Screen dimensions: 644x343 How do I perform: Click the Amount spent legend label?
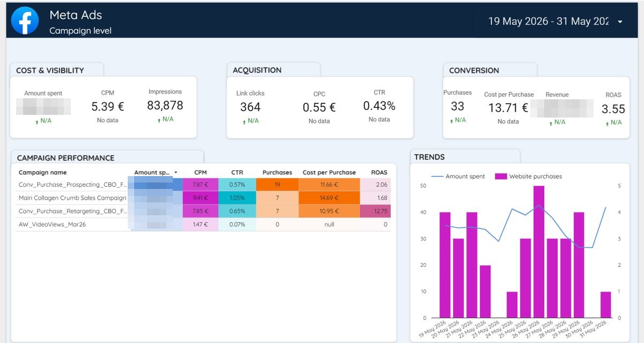(465, 176)
